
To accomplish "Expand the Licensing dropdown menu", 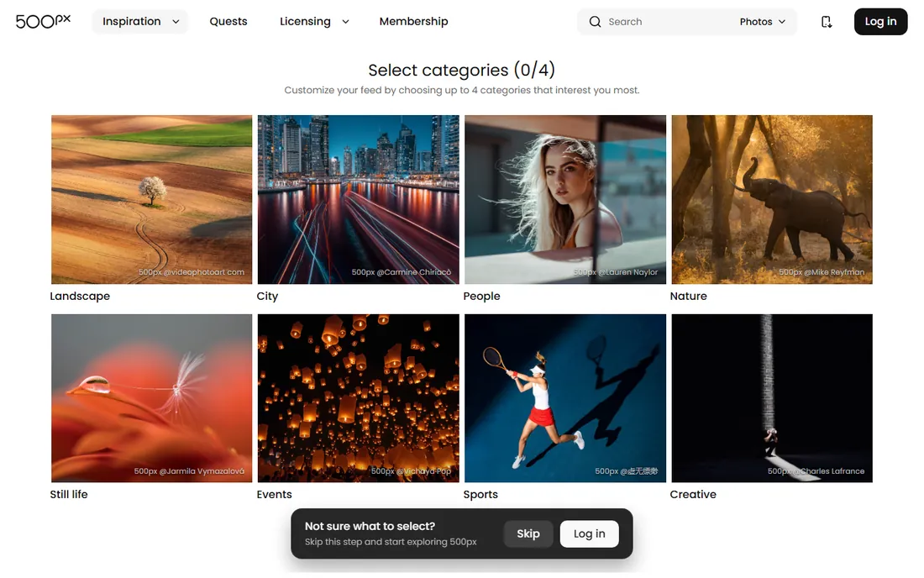I will pyautogui.click(x=314, y=22).
